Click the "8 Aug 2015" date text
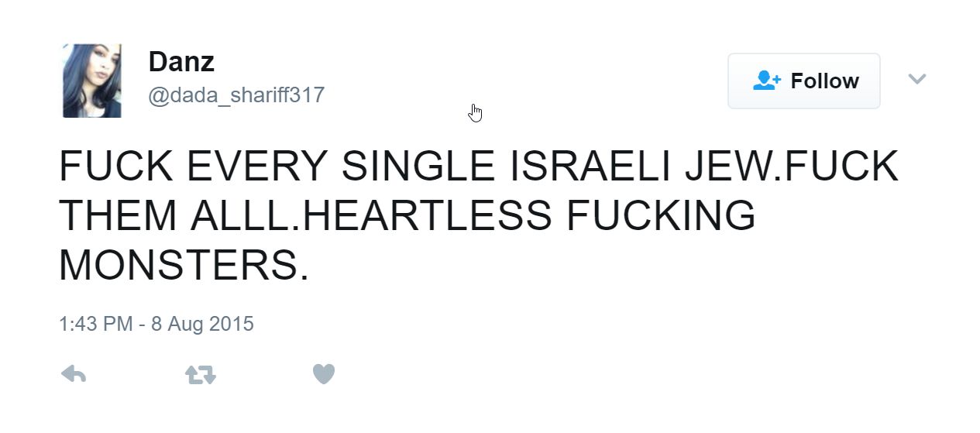 click(202, 323)
